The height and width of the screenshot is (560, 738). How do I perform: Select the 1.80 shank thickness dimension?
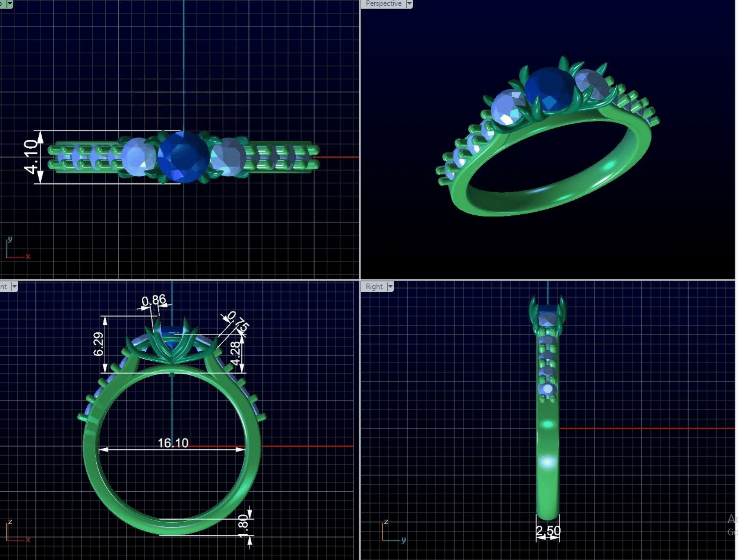(x=243, y=526)
